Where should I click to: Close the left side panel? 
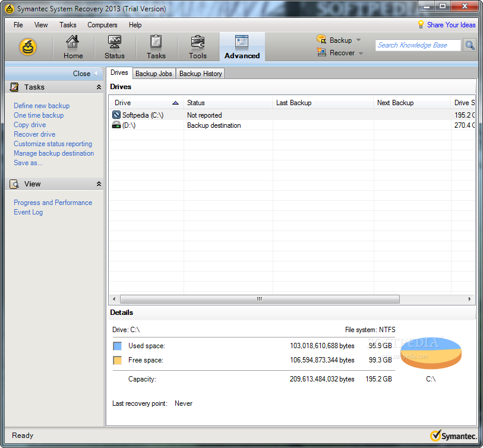84,74
